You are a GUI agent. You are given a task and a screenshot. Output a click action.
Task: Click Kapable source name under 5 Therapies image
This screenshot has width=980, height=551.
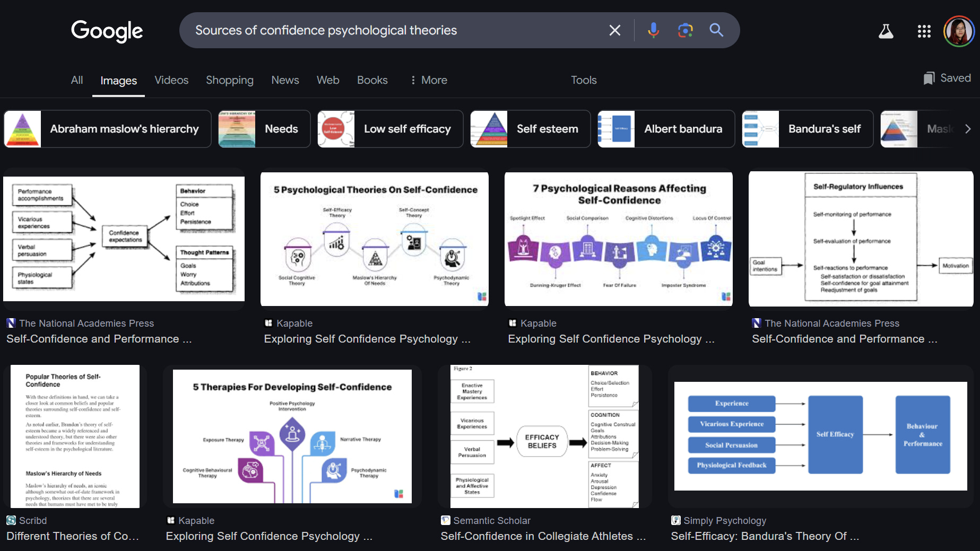(196, 521)
